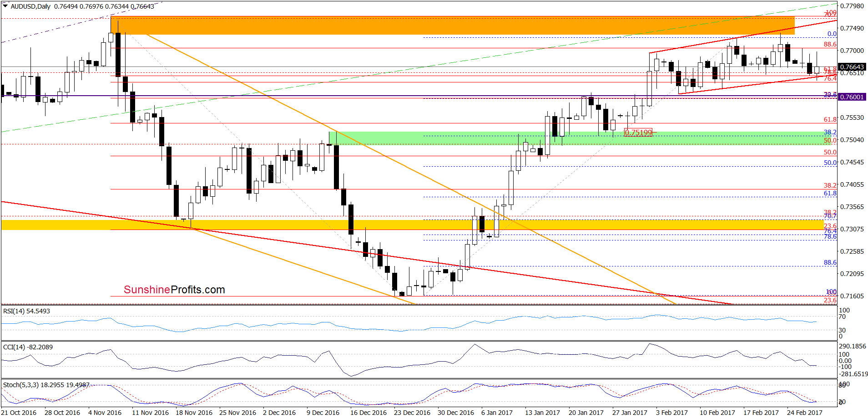868x419 pixels.
Task: Click the CCI(14) -82.2089 indicator label
Action: (28, 347)
